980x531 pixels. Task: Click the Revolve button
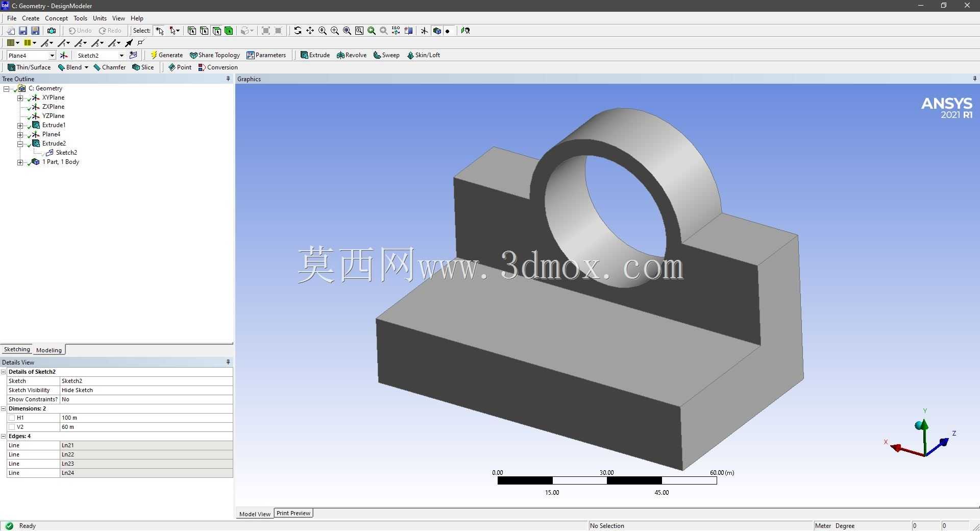[x=352, y=55]
